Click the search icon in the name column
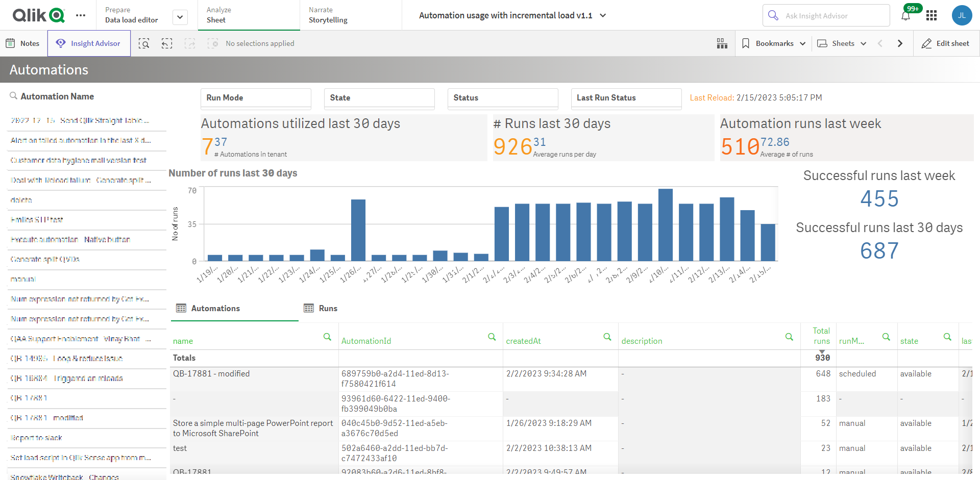 click(x=327, y=337)
